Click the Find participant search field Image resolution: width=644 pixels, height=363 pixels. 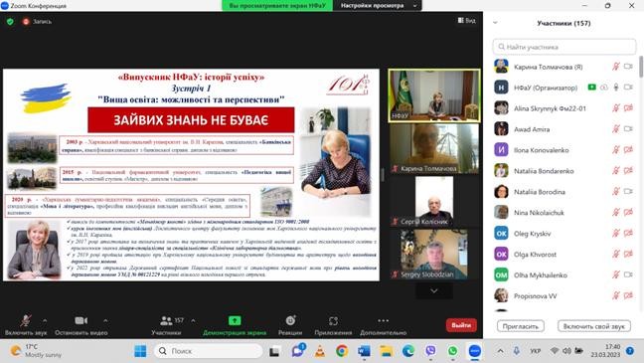(564, 47)
